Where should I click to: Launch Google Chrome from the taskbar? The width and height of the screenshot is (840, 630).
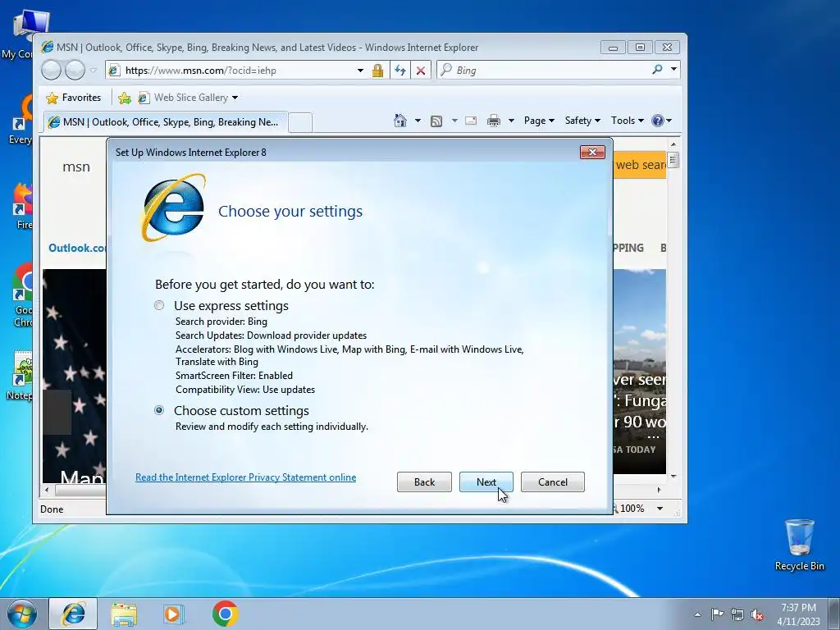(x=225, y=614)
